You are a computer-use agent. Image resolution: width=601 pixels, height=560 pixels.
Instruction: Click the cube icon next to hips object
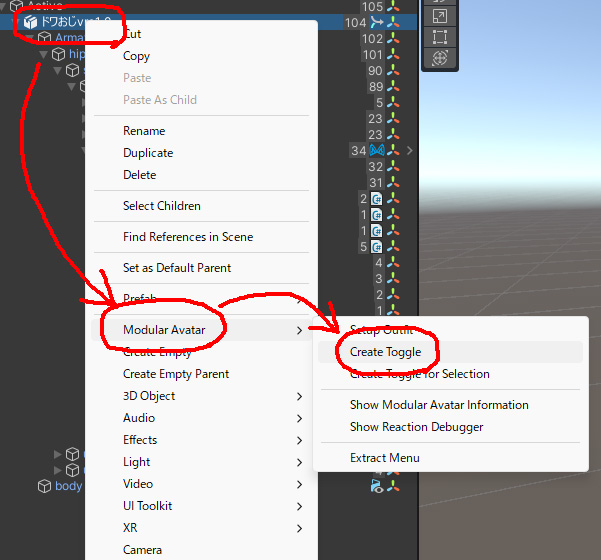58,54
